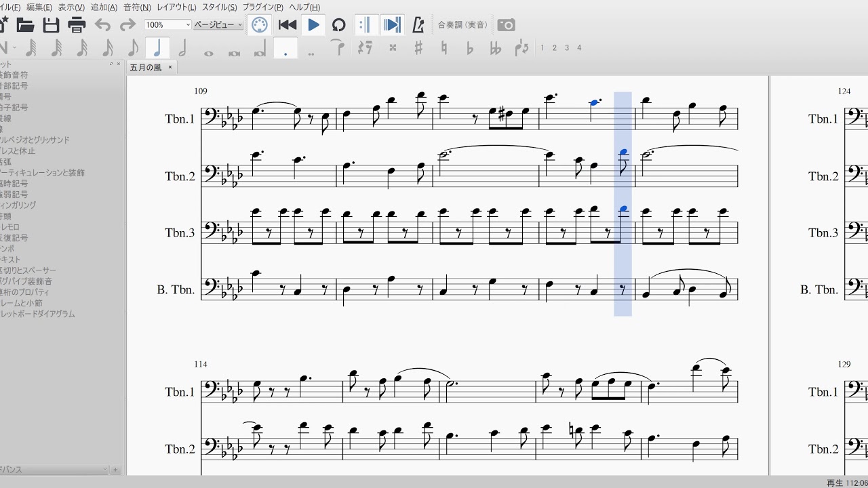Save the score with the floppy disk icon
868x488 pixels.
(52, 25)
